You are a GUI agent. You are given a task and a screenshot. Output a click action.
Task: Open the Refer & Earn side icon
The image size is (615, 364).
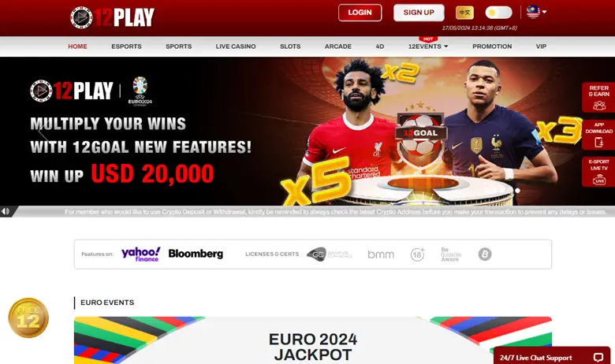coord(598,97)
